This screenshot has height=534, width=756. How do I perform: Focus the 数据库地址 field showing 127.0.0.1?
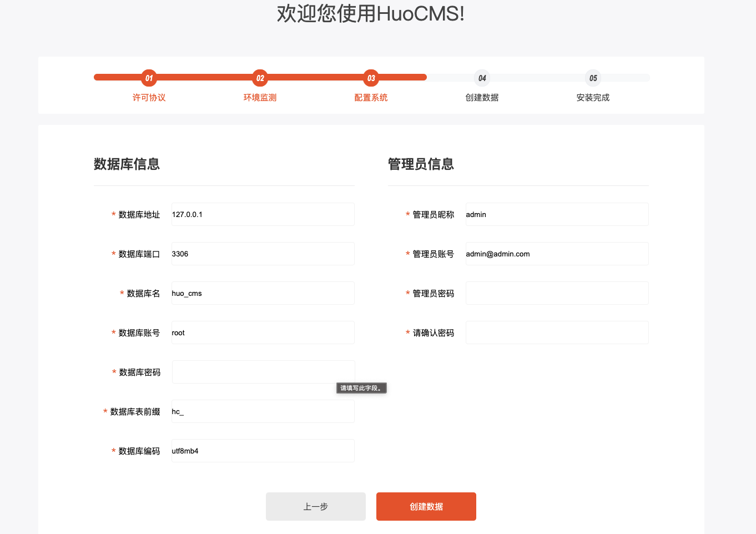(263, 214)
